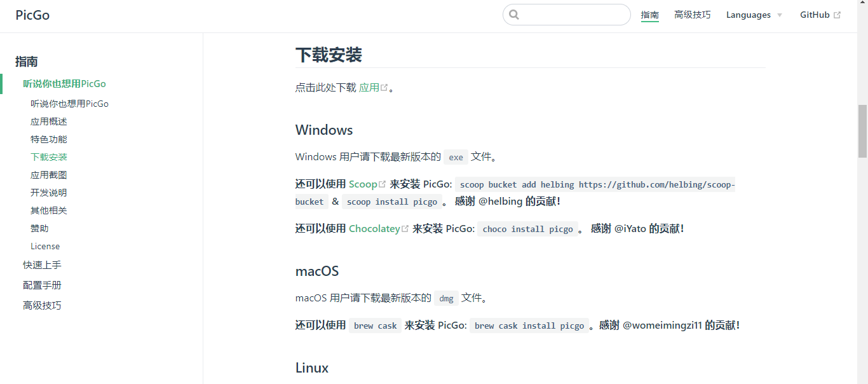Click the external icon beside Chocolatey
The width and height of the screenshot is (868, 384).
click(405, 229)
